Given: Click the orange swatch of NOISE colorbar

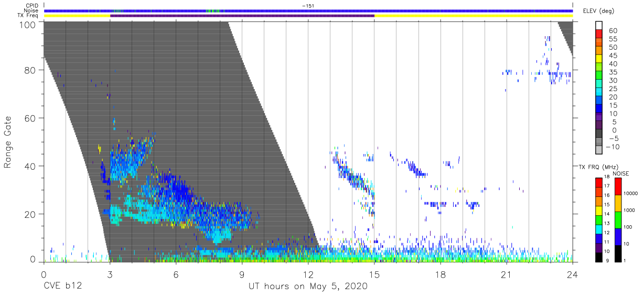Looking at the screenshot, I should tap(618, 203).
